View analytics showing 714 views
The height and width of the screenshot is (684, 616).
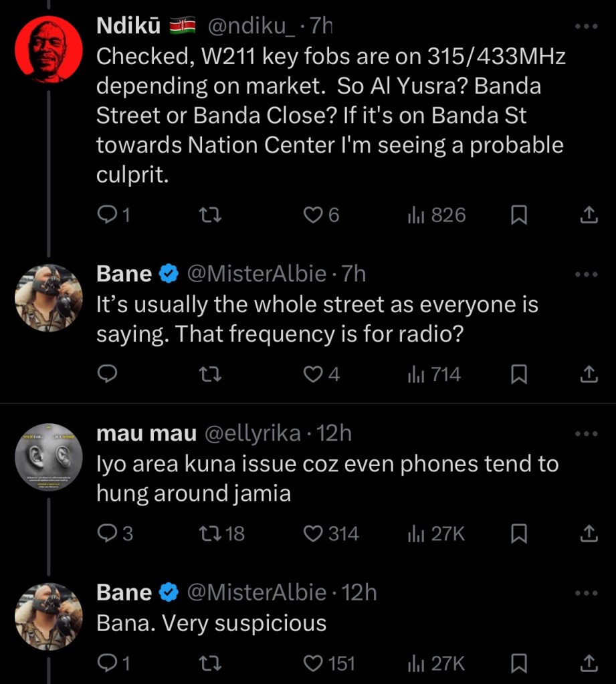tap(435, 374)
